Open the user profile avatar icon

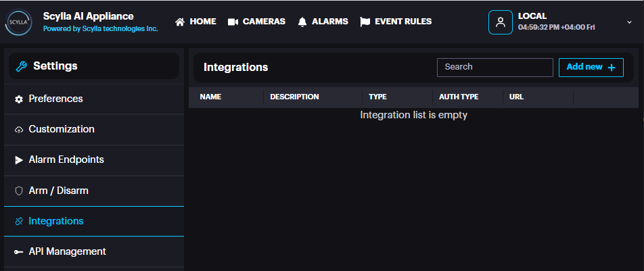500,22
